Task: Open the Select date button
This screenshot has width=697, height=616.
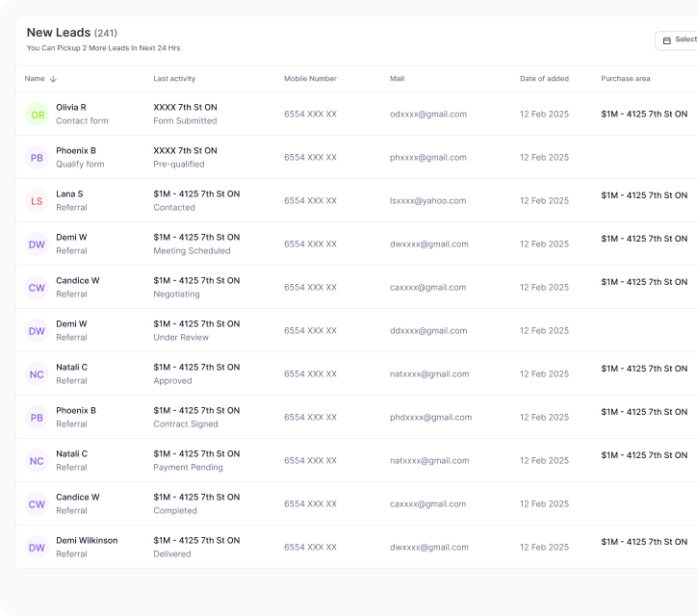Action: [x=676, y=40]
